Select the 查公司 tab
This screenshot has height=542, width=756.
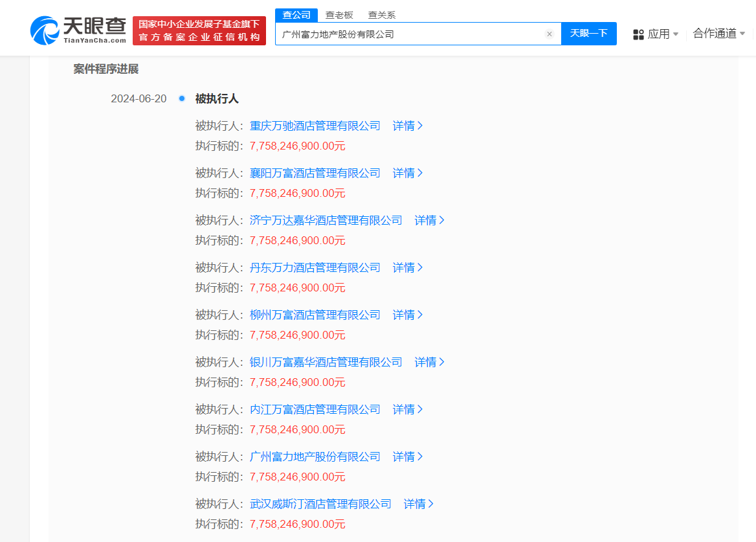(x=296, y=15)
